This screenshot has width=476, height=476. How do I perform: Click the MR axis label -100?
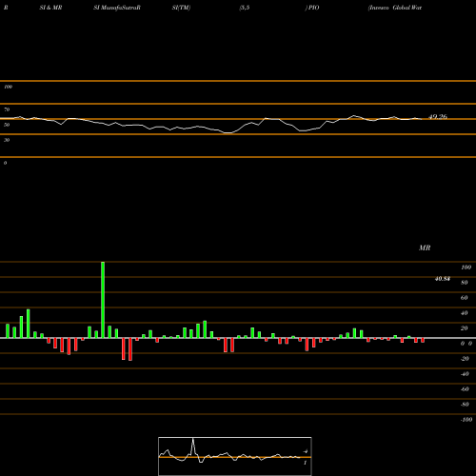pos(466,420)
